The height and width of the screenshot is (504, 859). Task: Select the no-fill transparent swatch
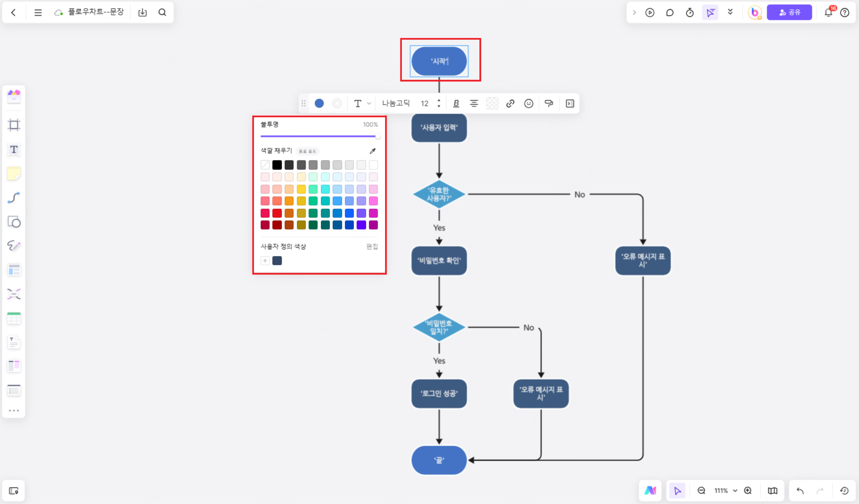pyautogui.click(x=265, y=165)
